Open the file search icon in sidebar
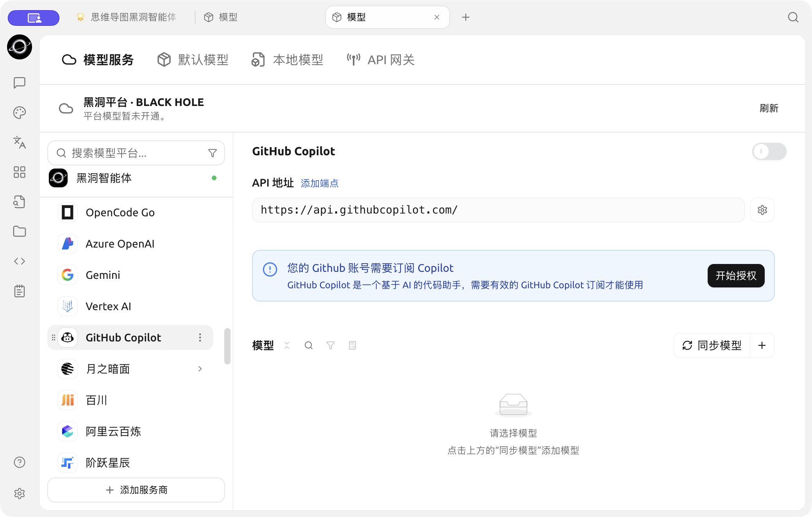Screen dimensions: 812x517 pyautogui.click(x=20, y=202)
